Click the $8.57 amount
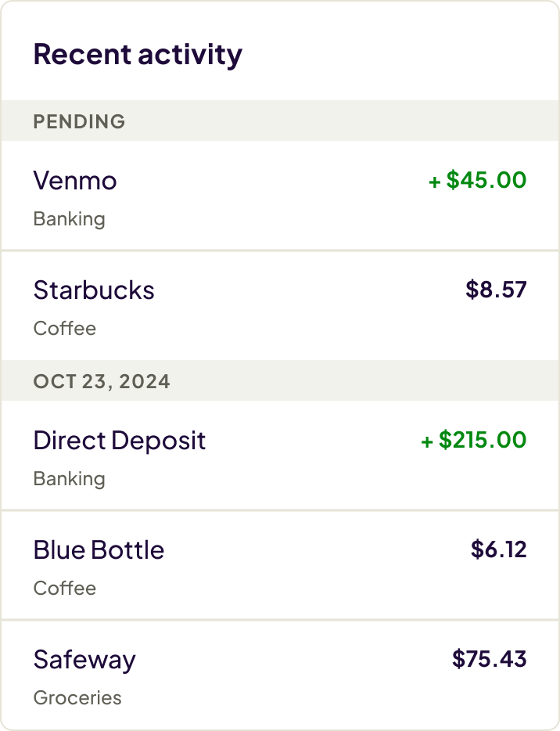The height and width of the screenshot is (731, 560). coord(496,290)
